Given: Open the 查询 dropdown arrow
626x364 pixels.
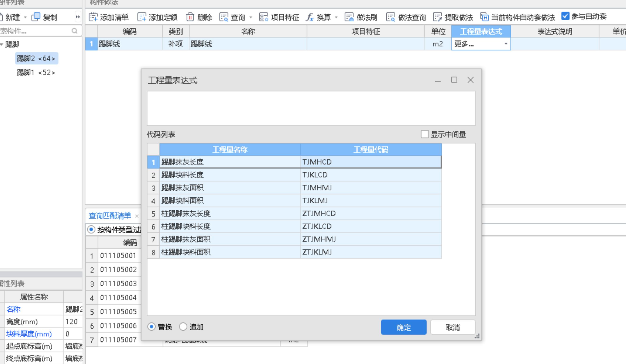Looking at the screenshot, I should point(251,17).
